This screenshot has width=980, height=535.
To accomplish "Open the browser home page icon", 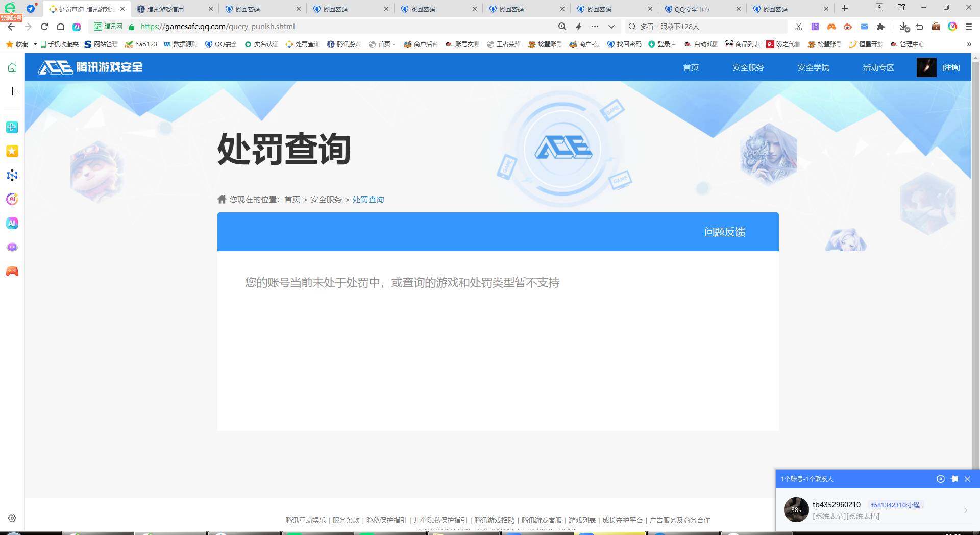I will pyautogui.click(x=61, y=27).
